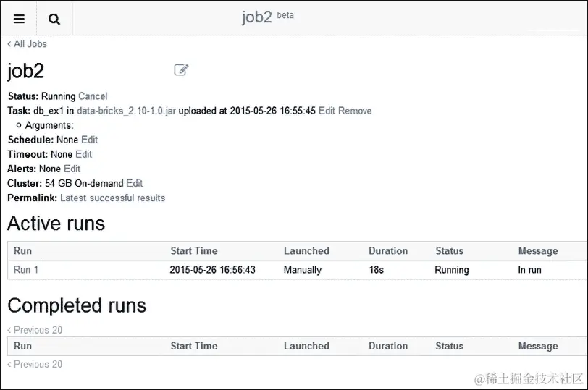The image size is (588, 390).
Task: Open Run 1 in Active runs
Action: (x=26, y=270)
